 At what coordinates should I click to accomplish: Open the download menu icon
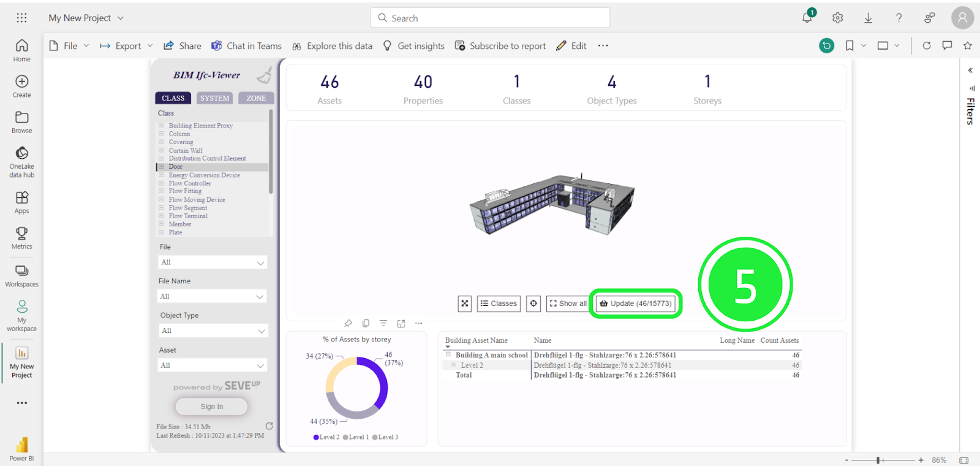pos(869,18)
